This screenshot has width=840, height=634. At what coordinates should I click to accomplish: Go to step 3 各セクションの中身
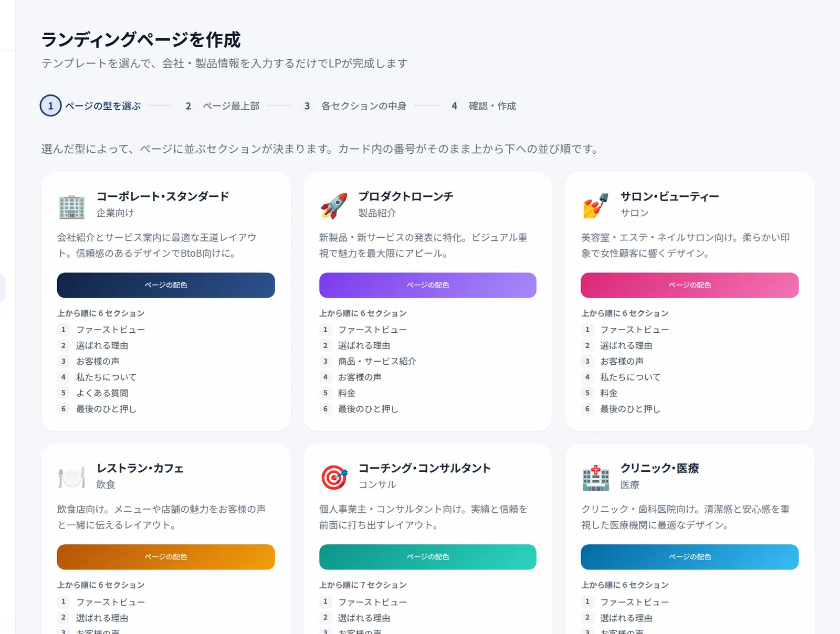click(354, 106)
